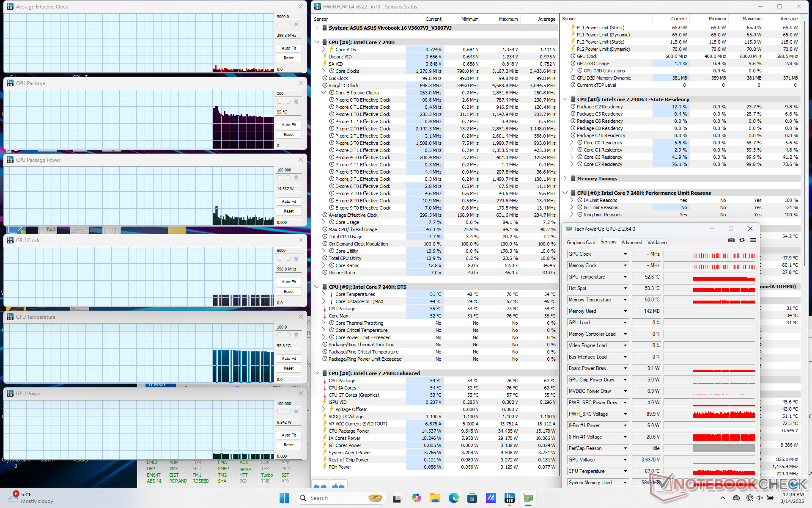Click Average Effective Clock window icon
This screenshot has width=812, height=508.
[x=10, y=6]
